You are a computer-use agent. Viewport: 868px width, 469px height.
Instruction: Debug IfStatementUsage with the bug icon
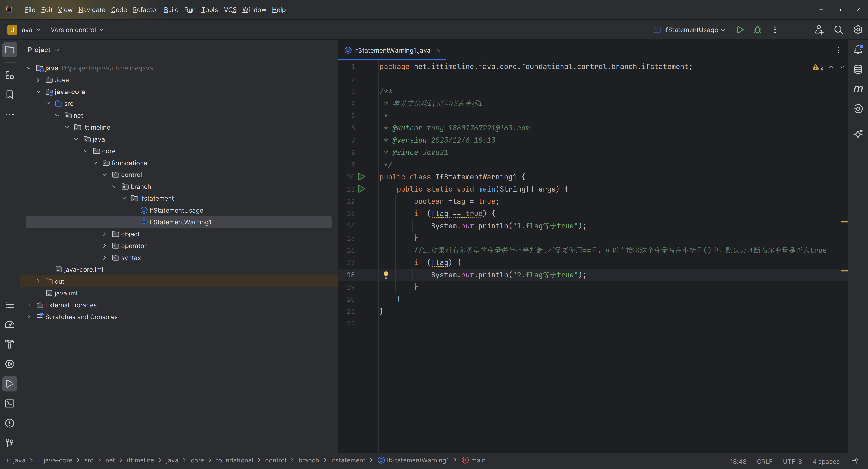tap(758, 30)
